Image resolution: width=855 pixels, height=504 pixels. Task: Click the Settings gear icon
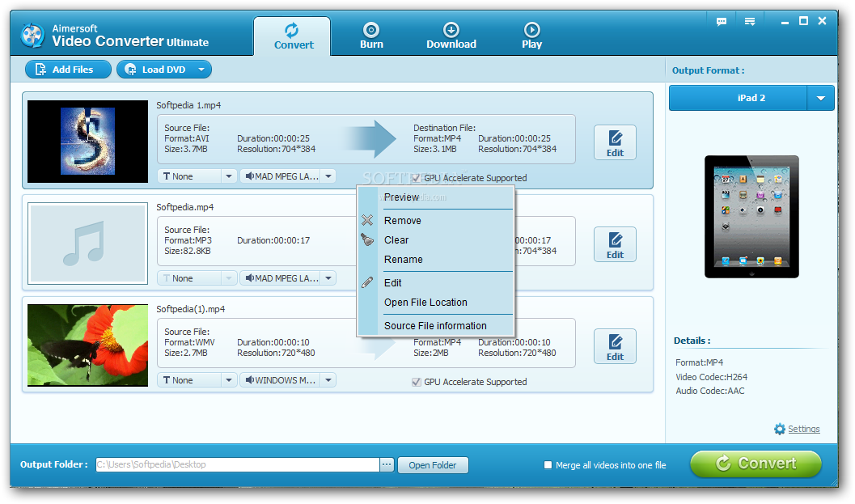(x=779, y=429)
